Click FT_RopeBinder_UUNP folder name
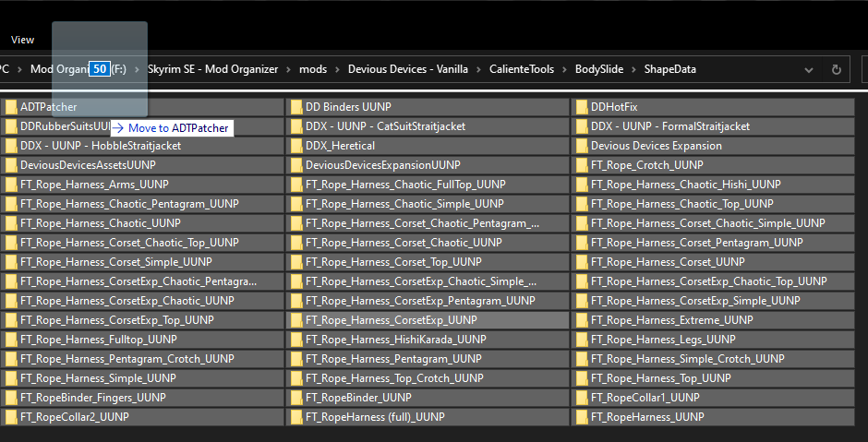Screen dimensions: 868x442 click(x=358, y=397)
